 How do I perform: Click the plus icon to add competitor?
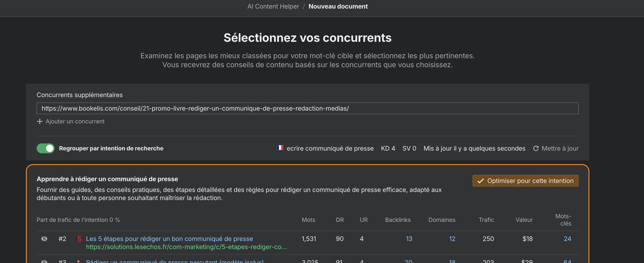(x=40, y=122)
